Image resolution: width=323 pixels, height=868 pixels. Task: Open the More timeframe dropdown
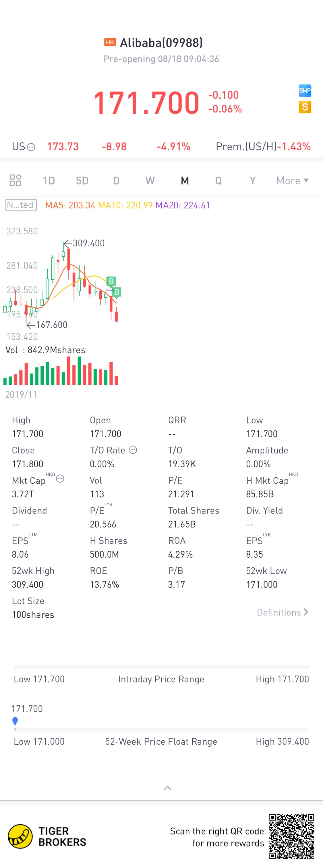292,181
